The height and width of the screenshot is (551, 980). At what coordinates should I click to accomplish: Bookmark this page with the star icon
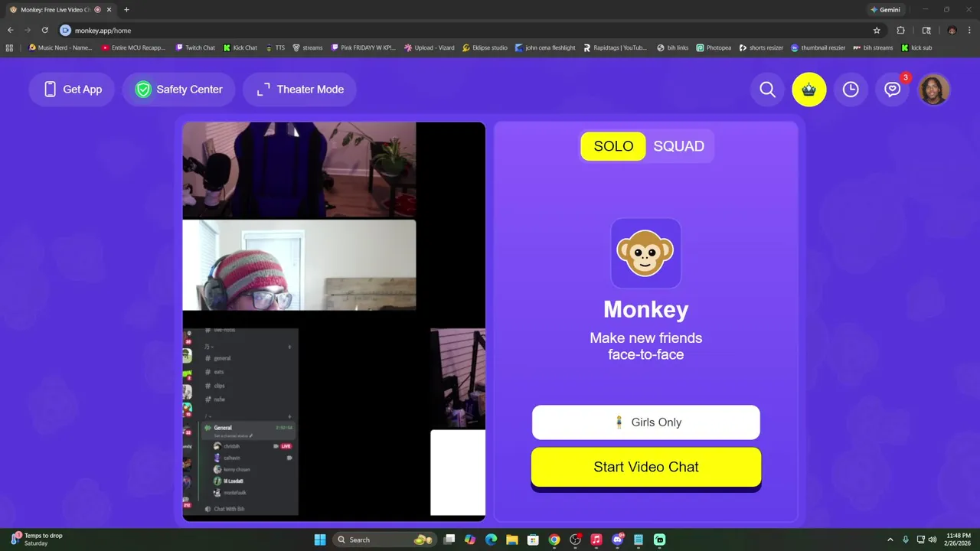pyautogui.click(x=877, y=30)
